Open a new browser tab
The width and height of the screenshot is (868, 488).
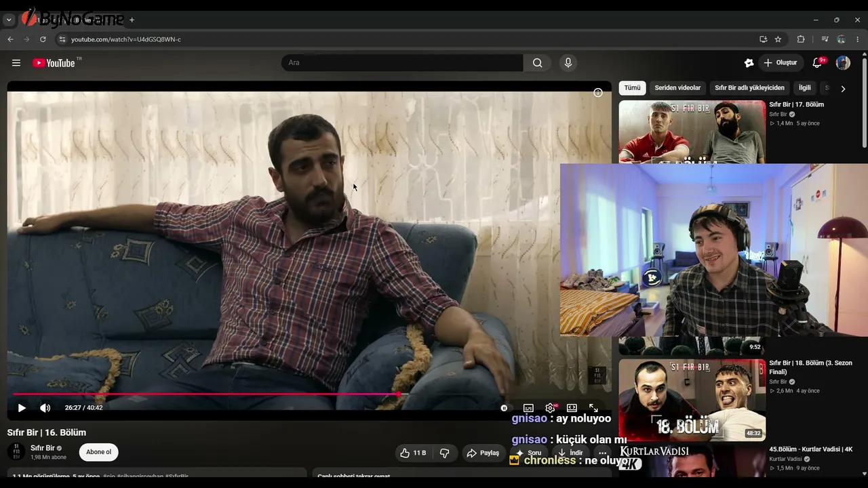(x=132, y=20)
